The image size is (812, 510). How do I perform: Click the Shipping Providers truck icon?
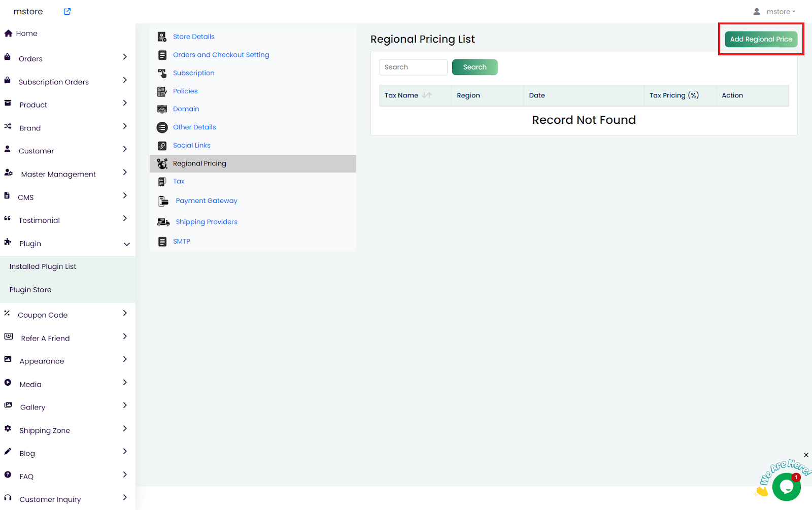point(163,222)
